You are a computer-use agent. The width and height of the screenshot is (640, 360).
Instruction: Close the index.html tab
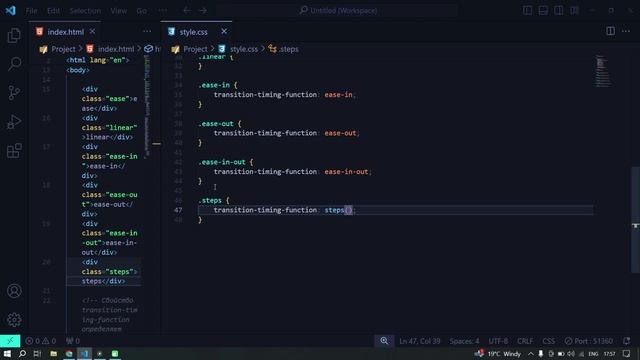92,31
